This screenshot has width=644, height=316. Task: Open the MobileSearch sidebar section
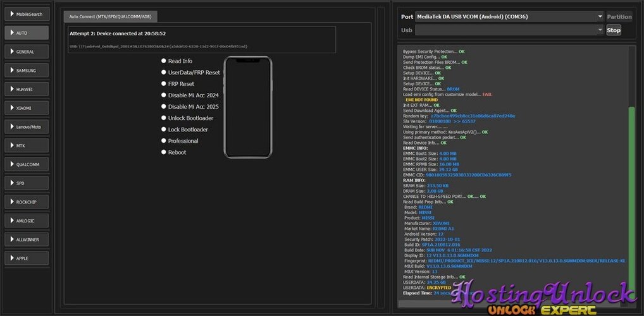pyautogui.click(x=27, y=14)
